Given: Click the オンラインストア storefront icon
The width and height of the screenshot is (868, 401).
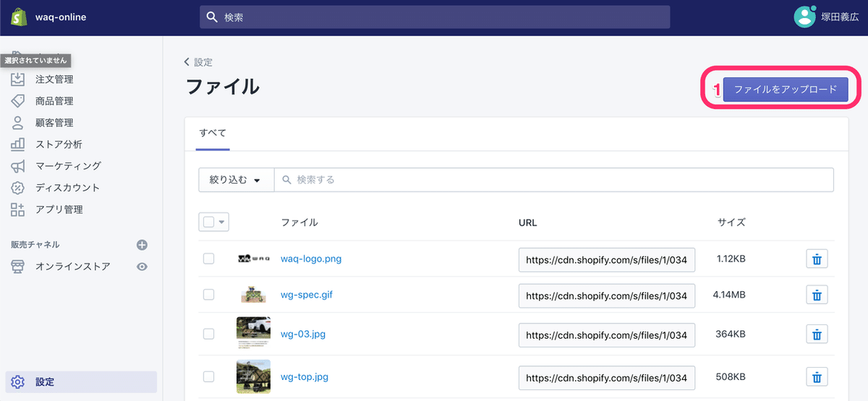Looking at the screenshot, I should click(18, 267).
